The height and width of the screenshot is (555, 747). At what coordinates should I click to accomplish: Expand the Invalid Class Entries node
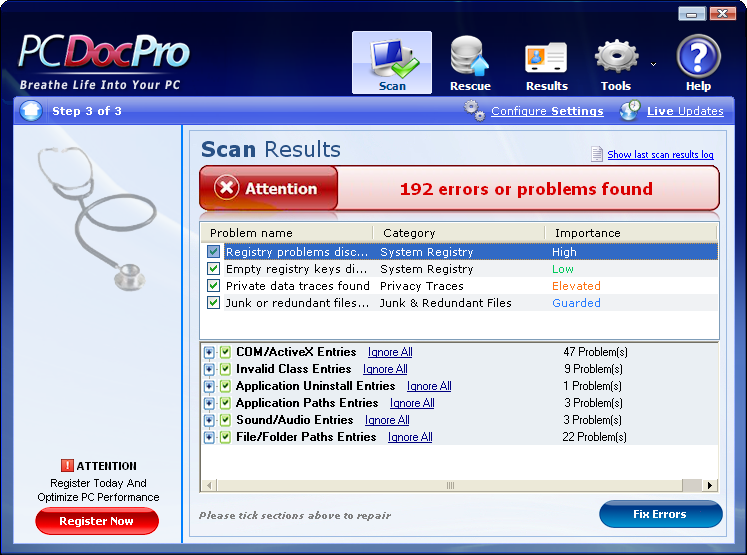209,369
